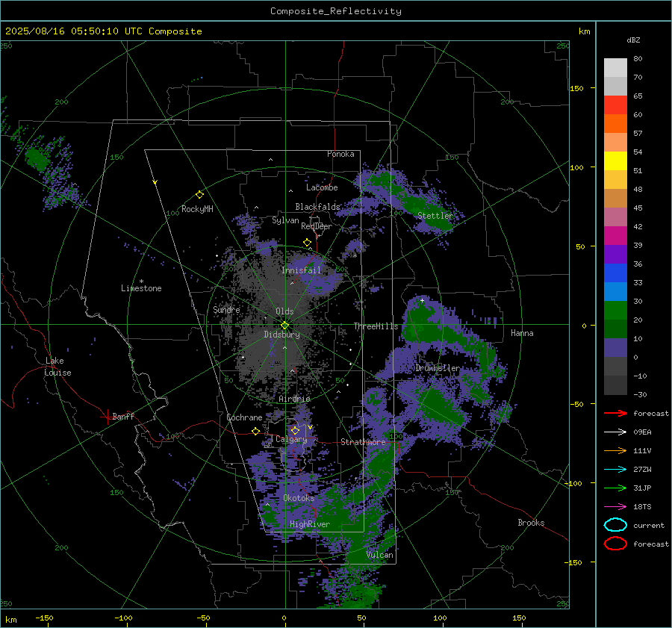Screen dimensions: 672x628
Task: Click the -150 tick on bottom axis
Action: point(44,618)
